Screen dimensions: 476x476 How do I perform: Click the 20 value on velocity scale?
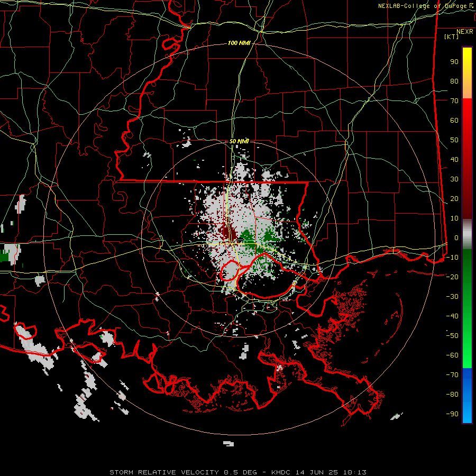click(454, 198)
